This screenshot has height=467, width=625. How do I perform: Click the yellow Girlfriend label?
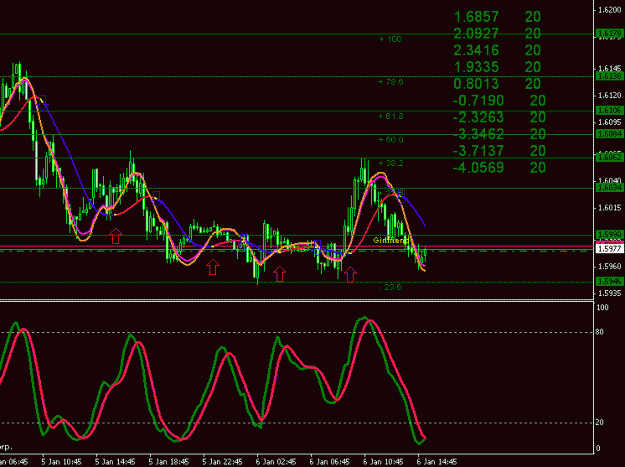coord(391,240)
